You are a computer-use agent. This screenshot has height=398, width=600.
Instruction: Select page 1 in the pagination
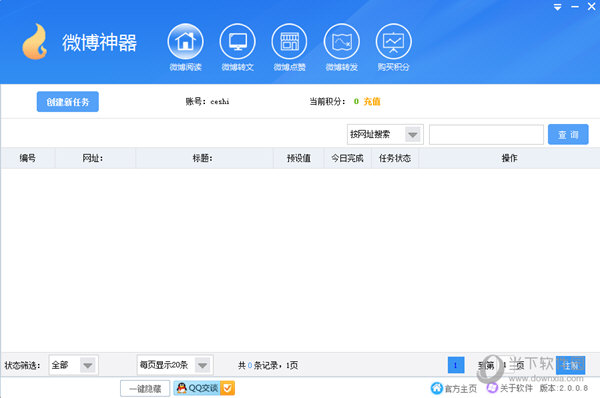point(456,365)
